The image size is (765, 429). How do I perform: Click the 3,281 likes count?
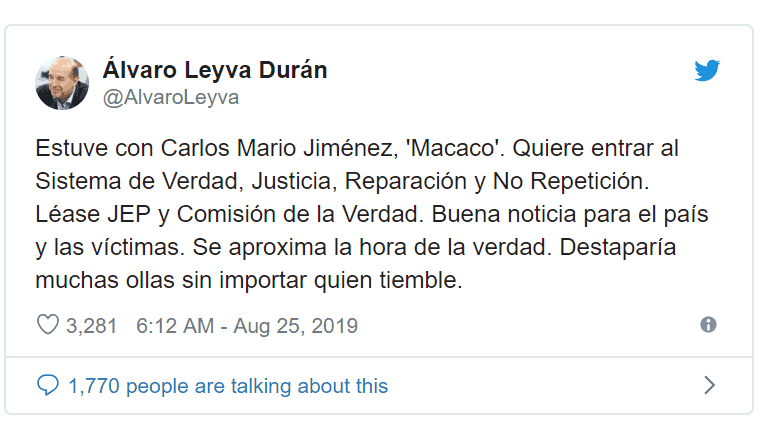[92, 326]
